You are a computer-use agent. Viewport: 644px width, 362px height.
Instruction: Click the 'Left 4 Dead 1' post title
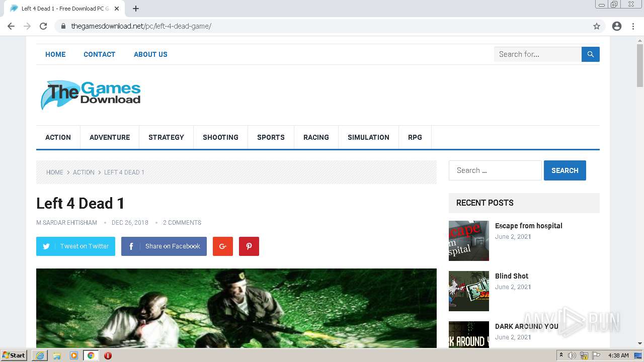[x=80, y=203]
